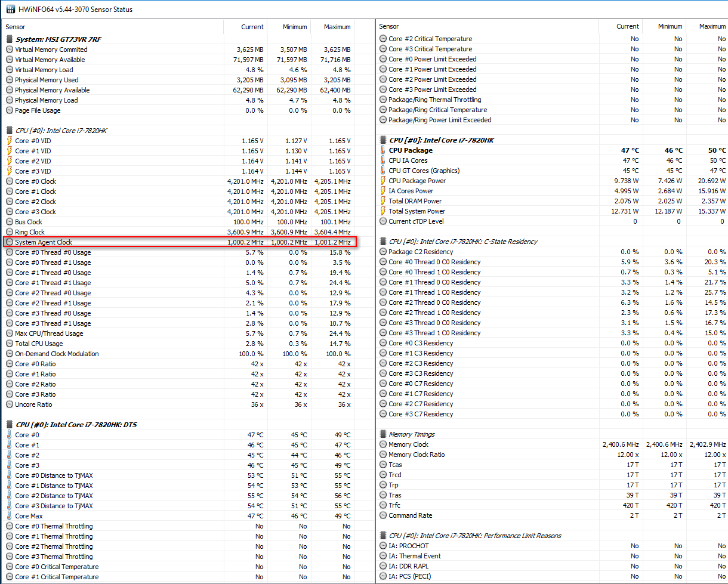Click the thermometer icon beside Core #0 Distance to TjMAX
This screenshot has width=728, height=584.
[10, 475]
